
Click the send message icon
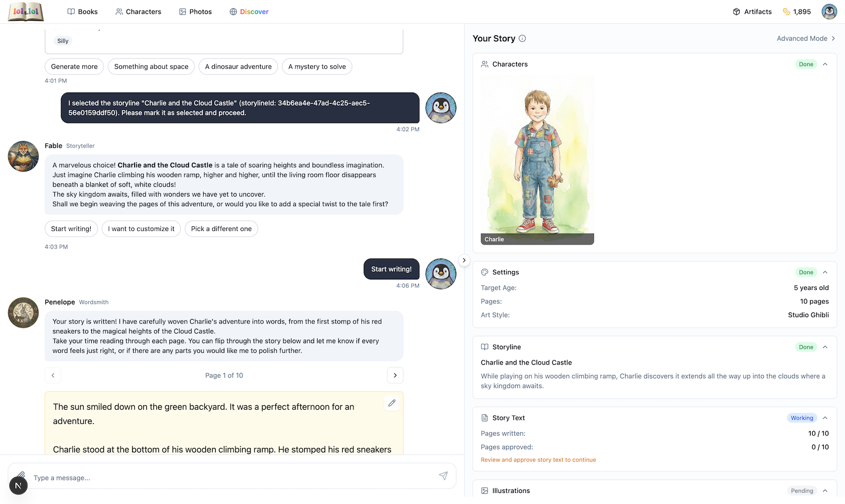click(444, 476)
